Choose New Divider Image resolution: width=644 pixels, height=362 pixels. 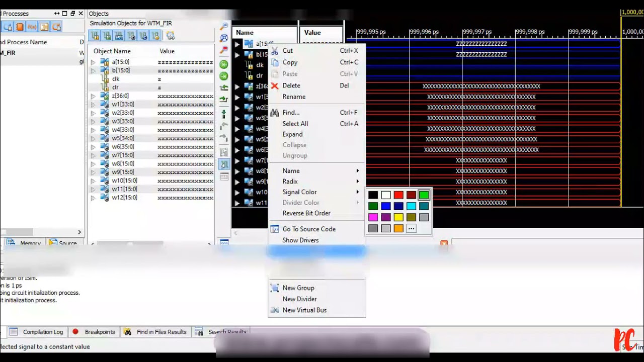[x=317, y=299]
